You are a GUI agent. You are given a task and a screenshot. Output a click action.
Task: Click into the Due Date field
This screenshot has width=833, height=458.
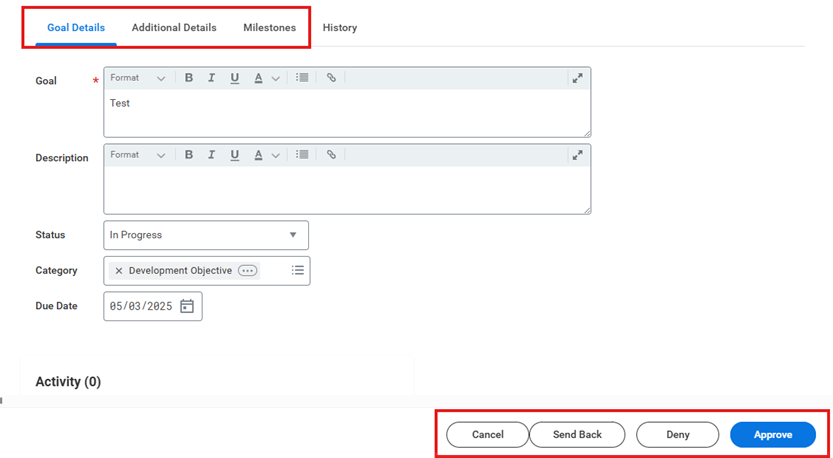point(153,306)
